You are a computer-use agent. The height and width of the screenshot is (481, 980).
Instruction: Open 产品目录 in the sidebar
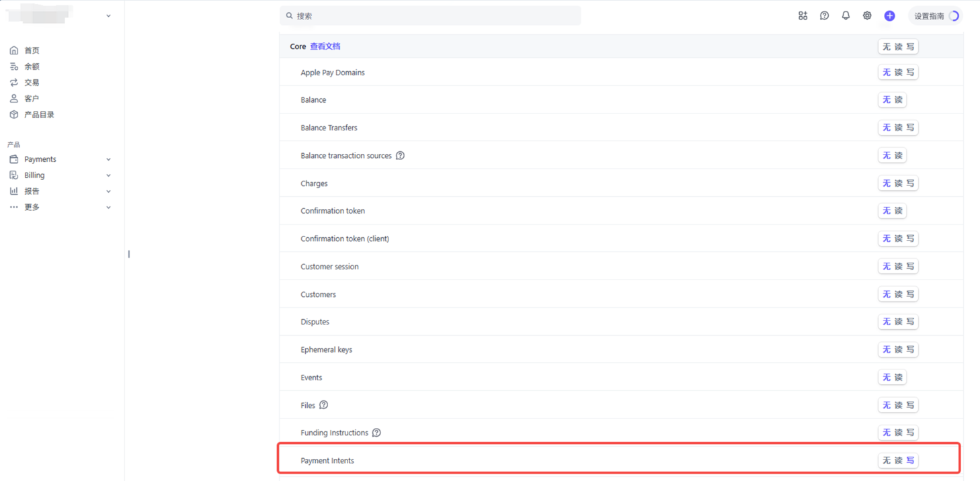pyautogui.click(x=39, y=115)
